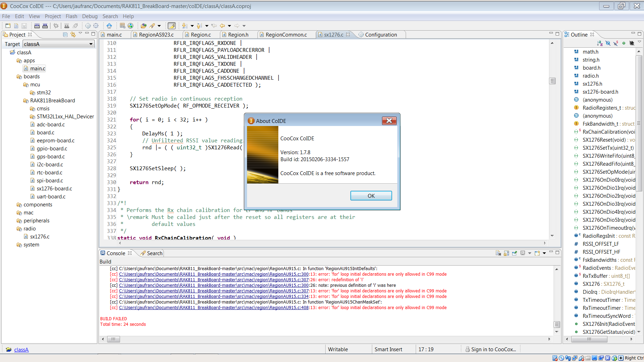644x362 pixels.
Task: Click the Outline panel horizontal scrollbar thumb
Action: 589,339
